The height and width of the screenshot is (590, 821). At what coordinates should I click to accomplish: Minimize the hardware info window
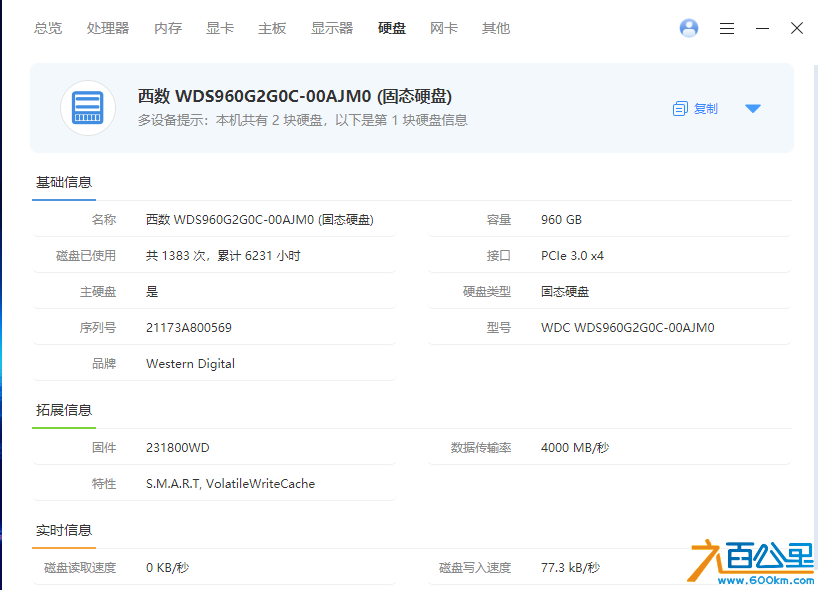click(762, 28)
